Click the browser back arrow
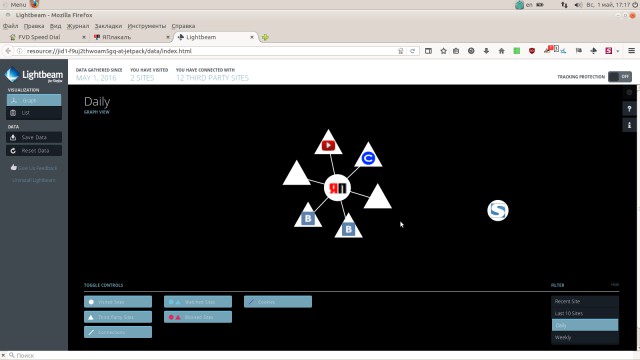Viewport: 640px width, 360px height. 8,51
